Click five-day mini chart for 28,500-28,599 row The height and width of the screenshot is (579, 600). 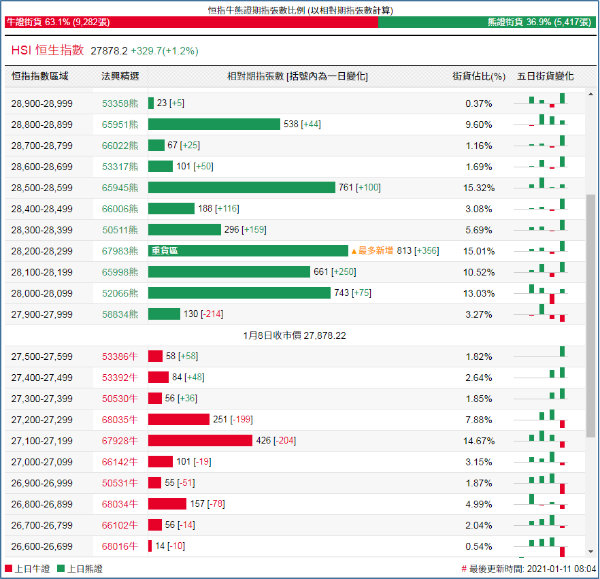coord(540,185)
